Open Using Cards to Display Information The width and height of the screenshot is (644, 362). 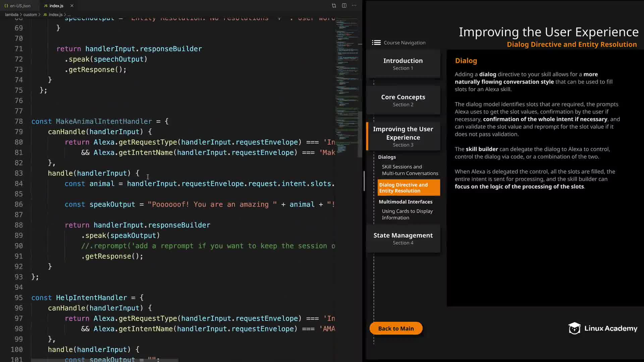[407, 214]
